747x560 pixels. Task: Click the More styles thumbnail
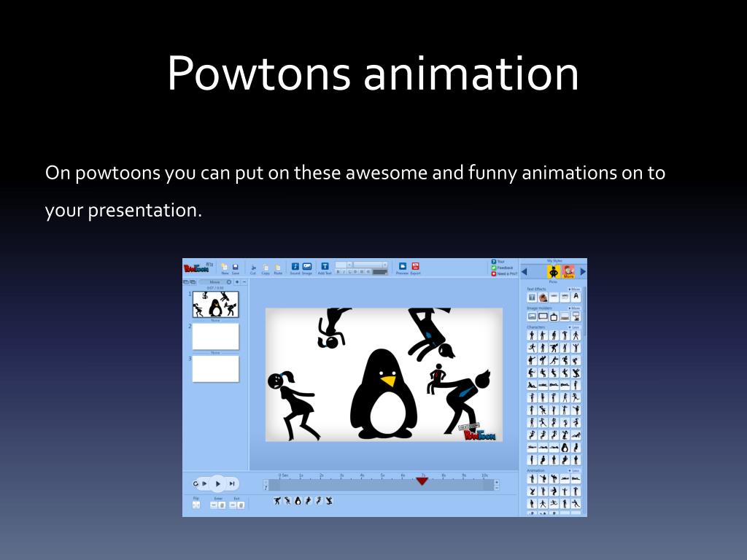click(x=568, y=271)
